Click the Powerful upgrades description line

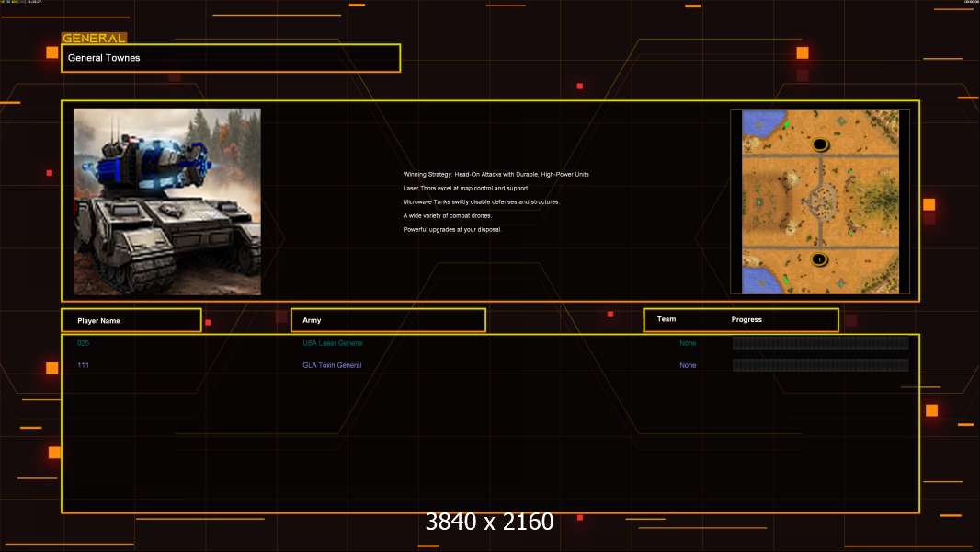tap(452, 229)
